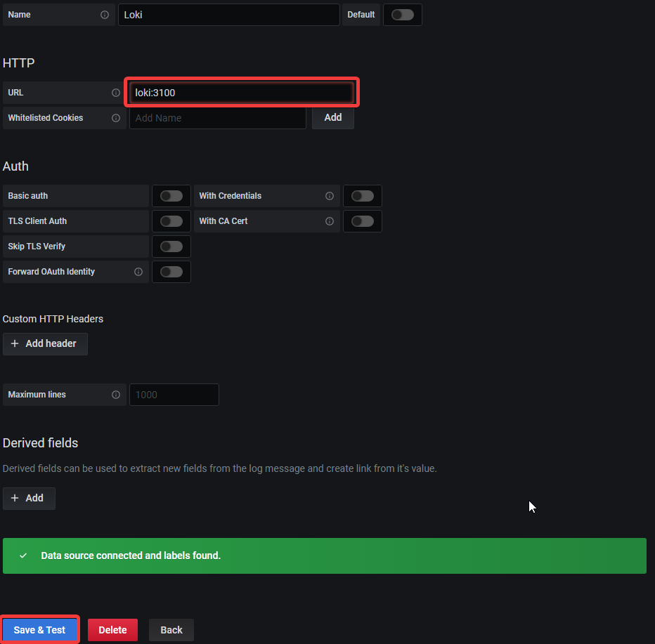Click the Save & Test button

[39, 630]
